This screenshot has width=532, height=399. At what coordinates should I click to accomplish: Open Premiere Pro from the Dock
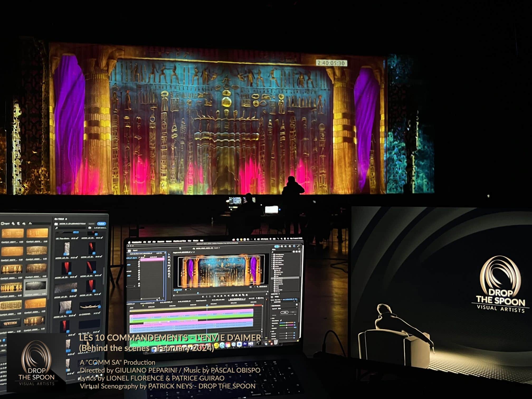pos(245,344)
